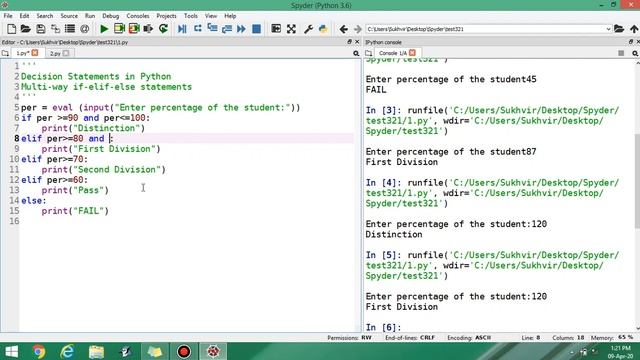Image resolution: width=640 pixels, height=360 pixels.
Task: Go back to previous directory
Action: [343, 29]
